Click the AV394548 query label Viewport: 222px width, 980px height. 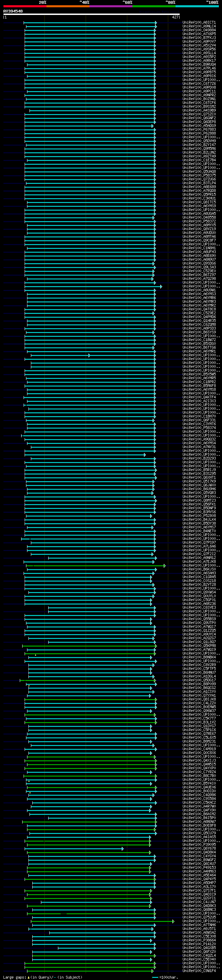13,11
